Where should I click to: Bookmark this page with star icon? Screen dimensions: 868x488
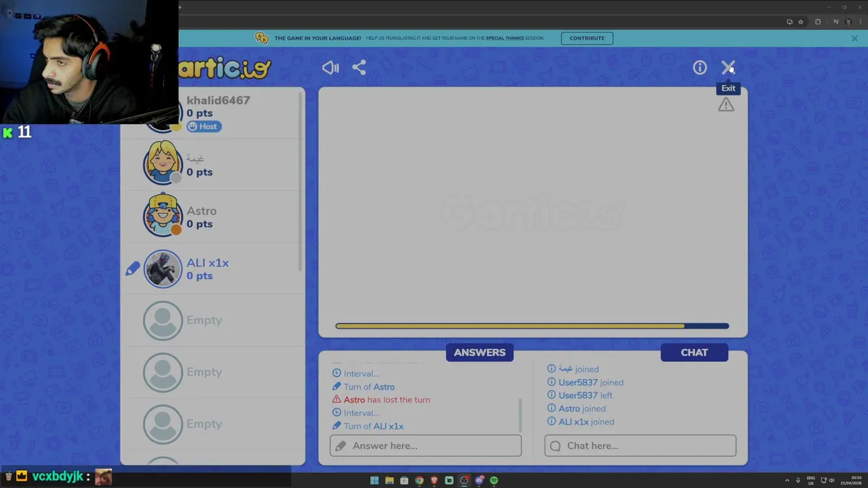tap(801, 22)
